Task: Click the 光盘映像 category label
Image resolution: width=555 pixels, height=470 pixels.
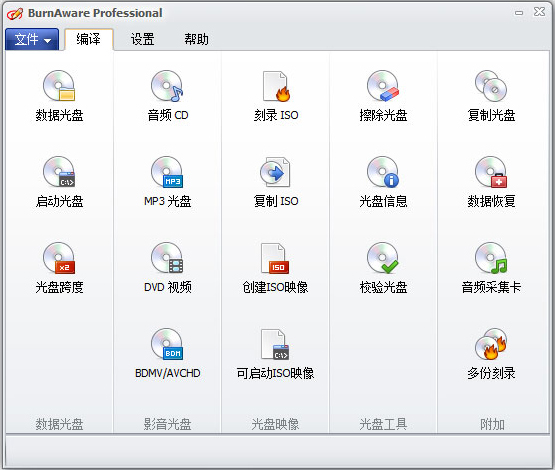Action: pyautogui.click(x=275, y=424)
